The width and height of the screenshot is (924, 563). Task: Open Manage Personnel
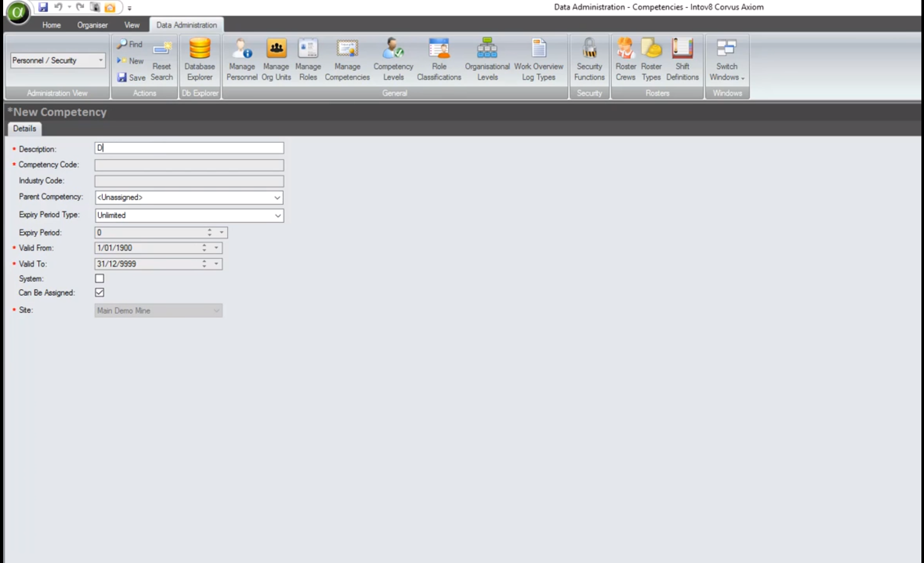[x=242, y=60]
